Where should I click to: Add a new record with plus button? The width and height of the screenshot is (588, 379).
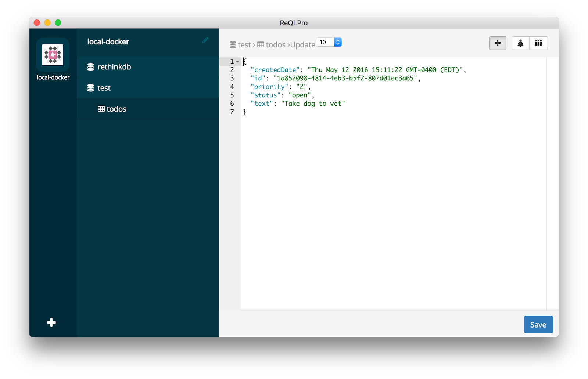(498, 43)
